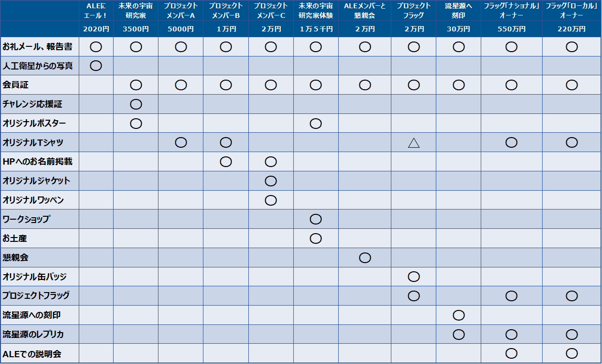Image resolution: width=602 pixels, height=364 pixels.
Task: Click the circle in the オリジナル缶バッジ row
Action: click(414, 277)
